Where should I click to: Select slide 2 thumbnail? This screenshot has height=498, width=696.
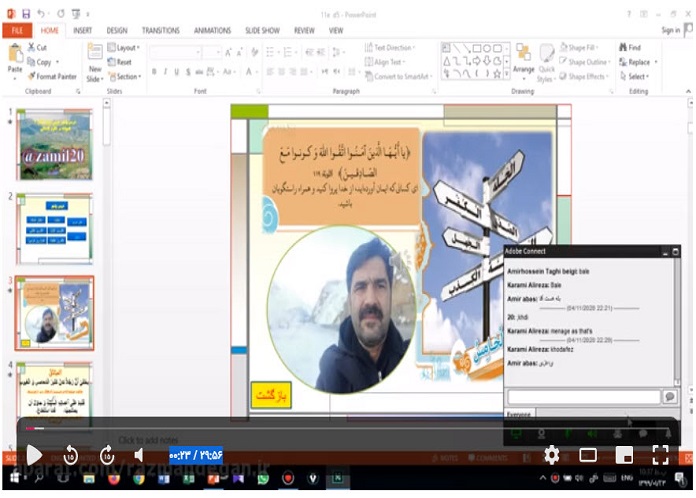(55, 229)
